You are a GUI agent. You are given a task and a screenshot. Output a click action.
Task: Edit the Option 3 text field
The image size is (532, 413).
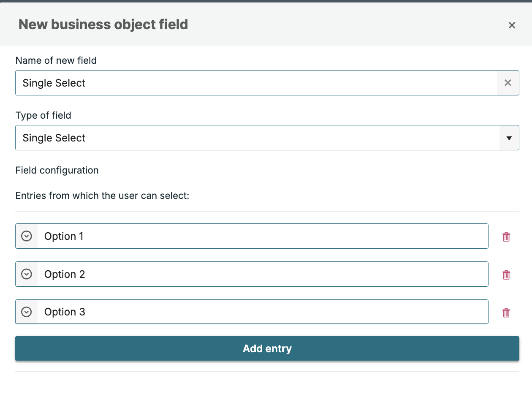[263, 312]
